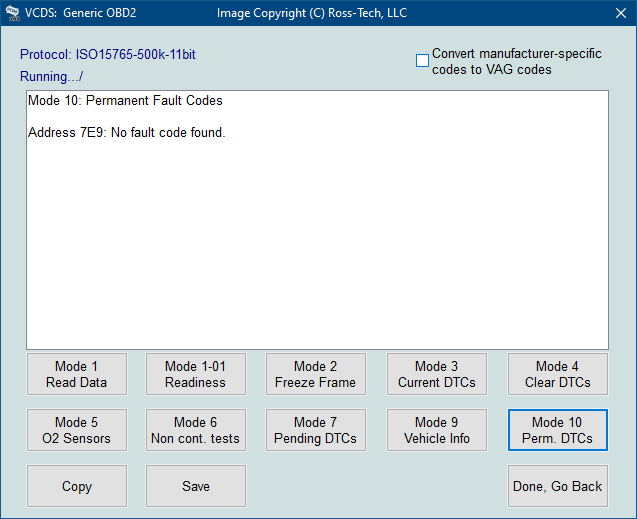Click the Protocol ISO15765-500k-11bit label
This screenshot has width=637, height=519.
[107, 54]
